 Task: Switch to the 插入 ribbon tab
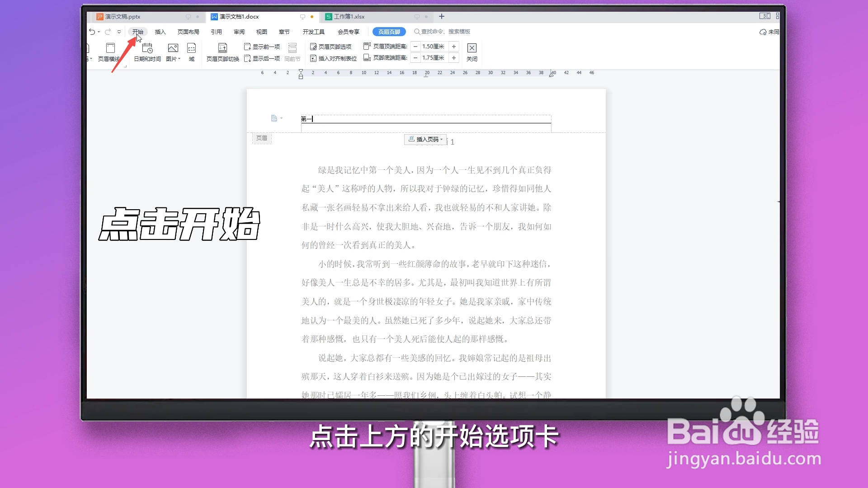pyautogui.click(x=161, y=32)
